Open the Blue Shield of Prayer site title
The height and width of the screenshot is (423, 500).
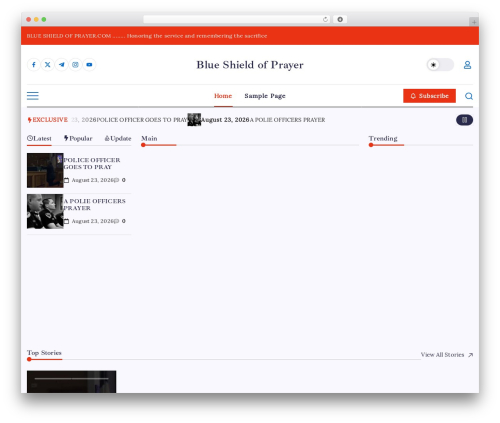pyautogui.click(x=250, y=65)
